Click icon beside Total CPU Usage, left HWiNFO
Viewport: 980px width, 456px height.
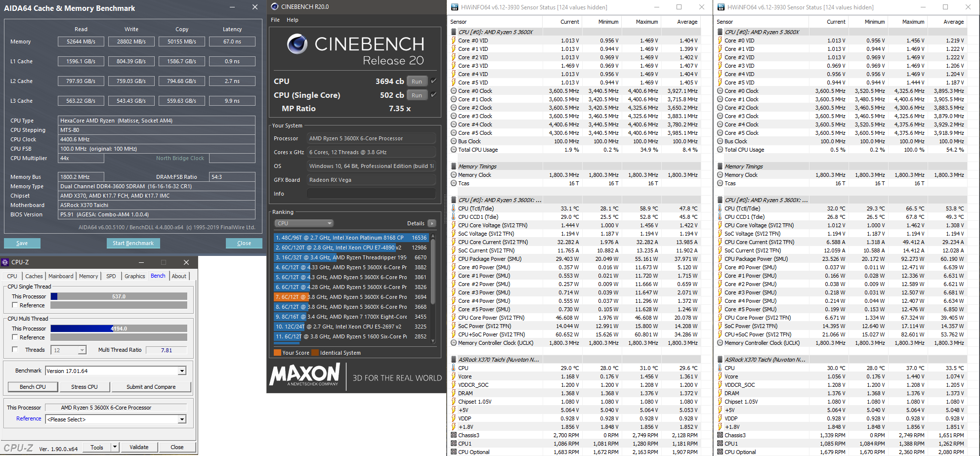point(454,150)
